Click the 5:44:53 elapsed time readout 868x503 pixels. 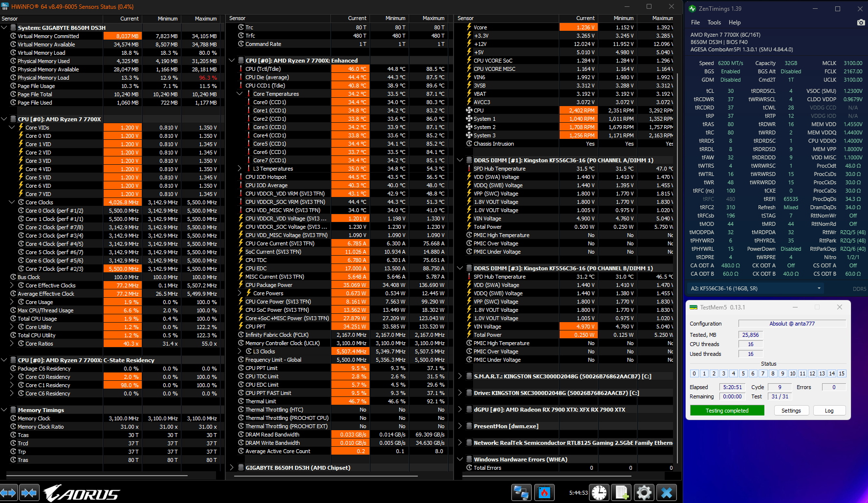[578, 493]
